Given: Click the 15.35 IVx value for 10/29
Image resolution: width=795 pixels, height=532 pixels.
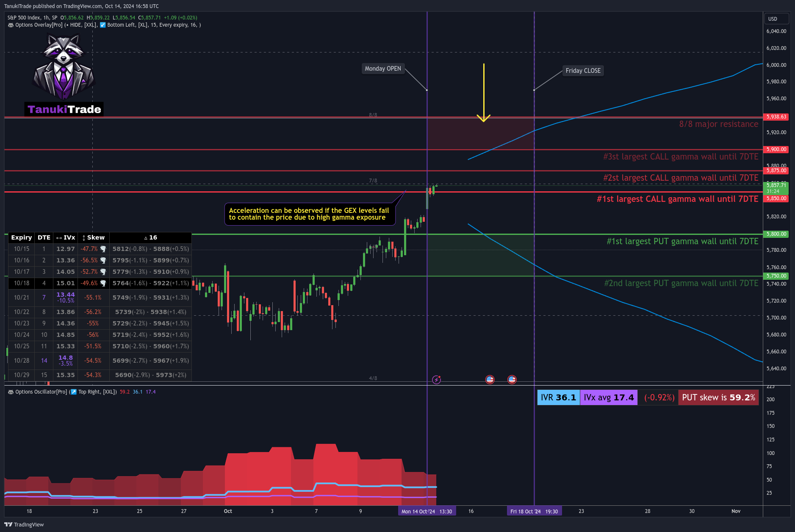Looking at the screenshot, I should click(66, 375).
